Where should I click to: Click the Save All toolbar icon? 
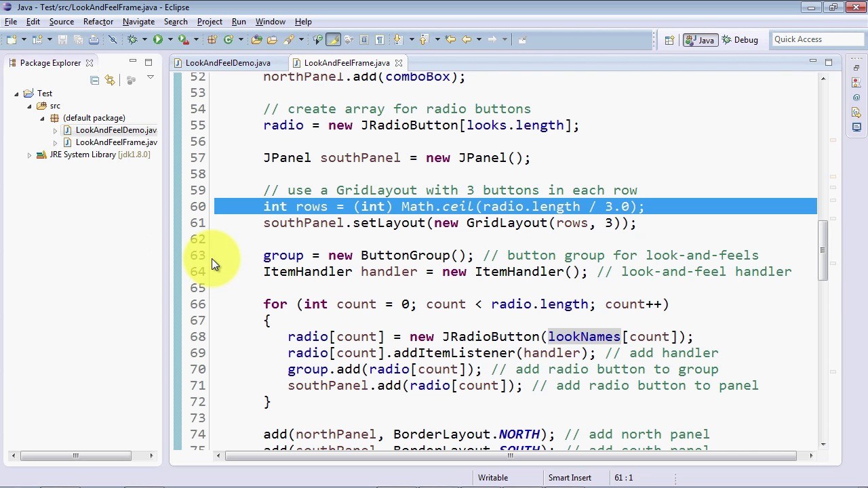tap(78, 39)
